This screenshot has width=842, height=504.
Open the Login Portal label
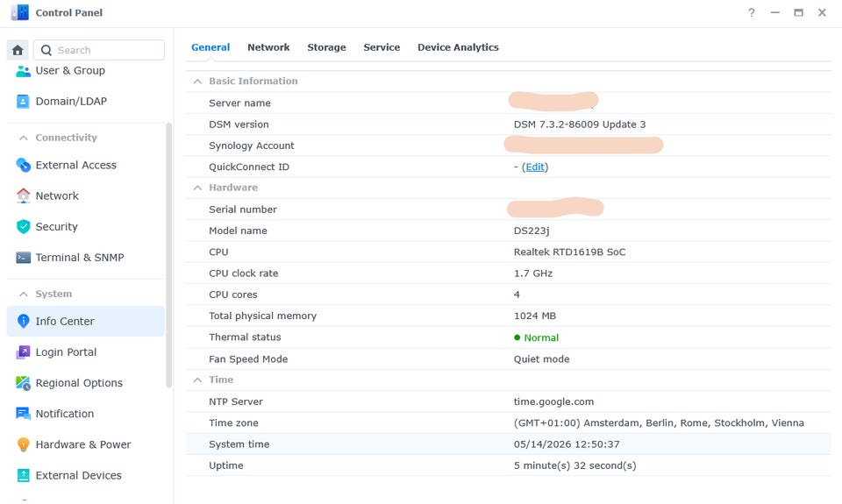[66, 352]
